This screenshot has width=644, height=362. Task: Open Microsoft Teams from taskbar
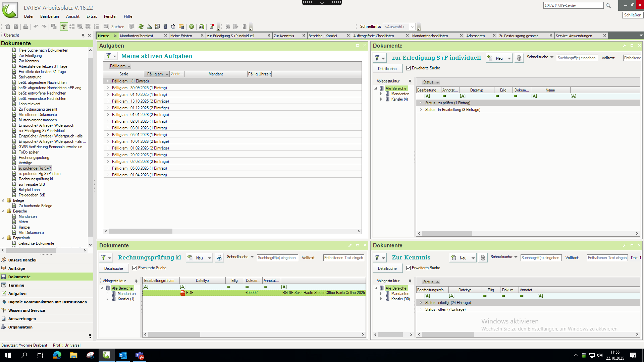click(x=140, y=355)
